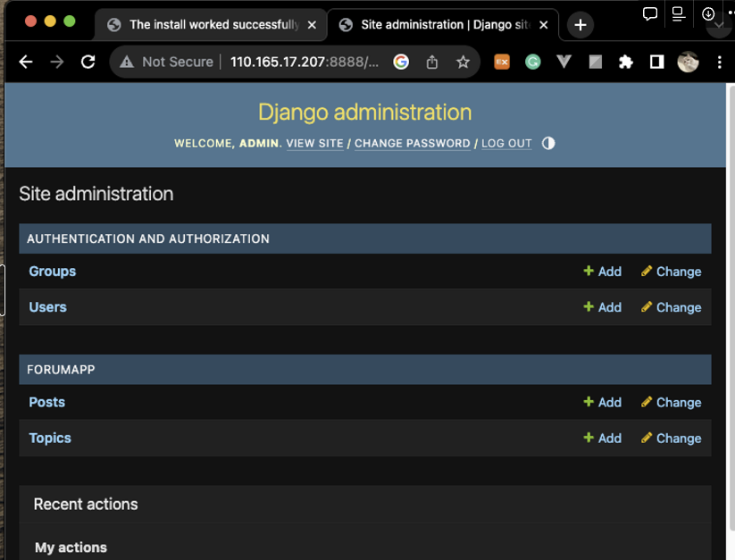Image resolution: width=735 pixels, height=560 pixels.
Task: Click the plus icon next to Users Add
Action: (x=589, y=306)
